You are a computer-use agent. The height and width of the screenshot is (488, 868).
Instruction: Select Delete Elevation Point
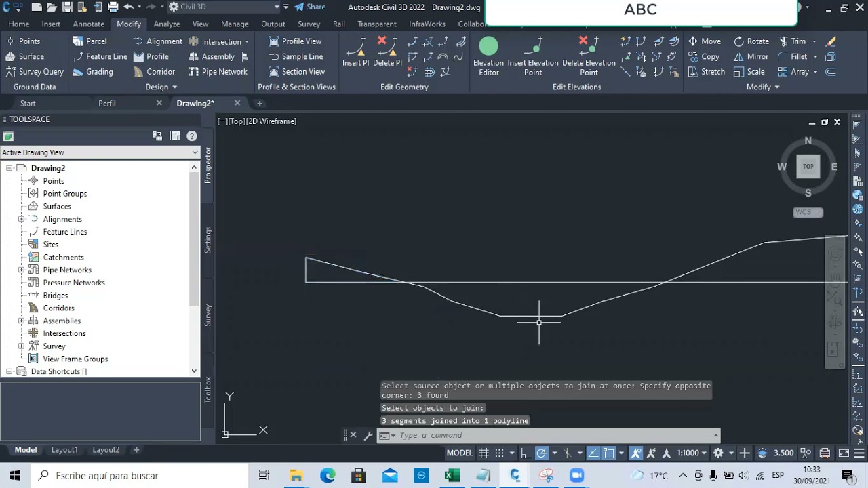point(589,56)
